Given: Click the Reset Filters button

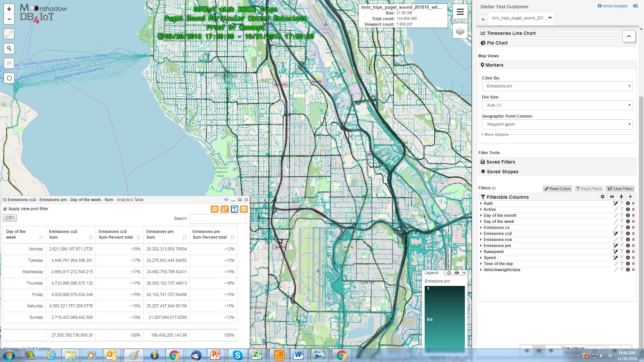Looking at the screenshot, I should point(589,189).
